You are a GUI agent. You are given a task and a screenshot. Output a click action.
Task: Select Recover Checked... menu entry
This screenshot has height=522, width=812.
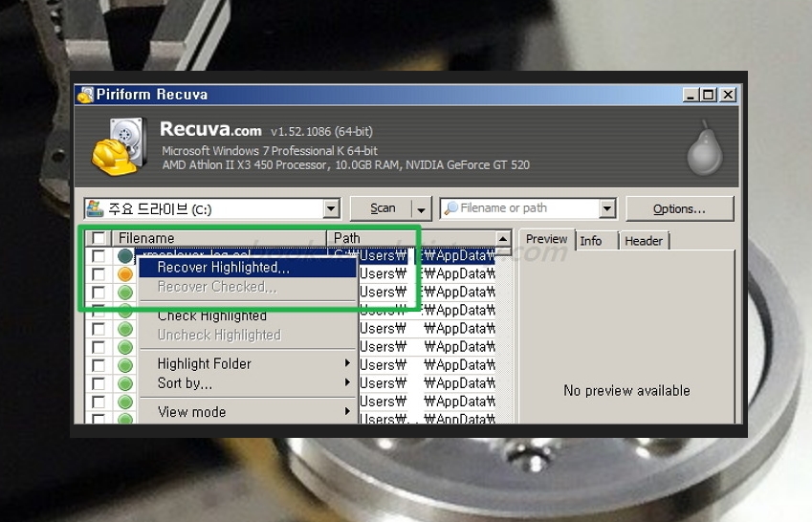[x=248, y=287]
